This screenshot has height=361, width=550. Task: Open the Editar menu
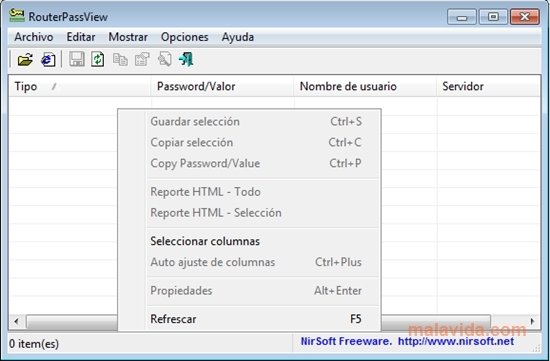pos(81,37)
